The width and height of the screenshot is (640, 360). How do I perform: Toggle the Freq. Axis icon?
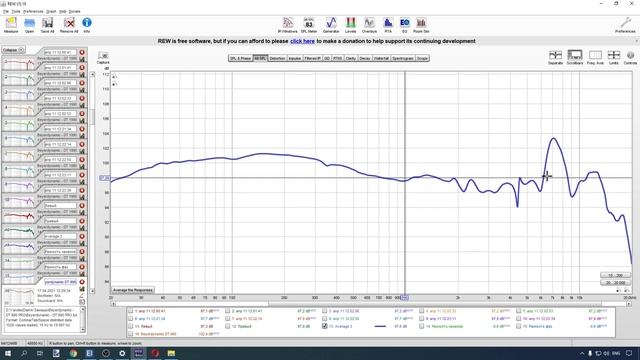click(x=595, y=57)
